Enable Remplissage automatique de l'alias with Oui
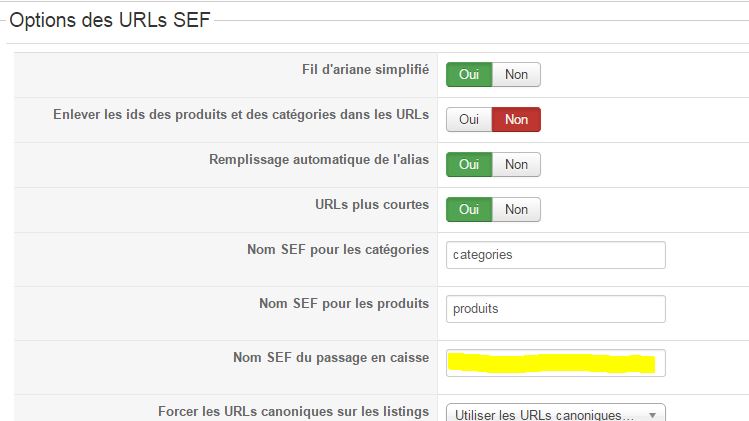This screenshot has height=421, width=749. 469,164
